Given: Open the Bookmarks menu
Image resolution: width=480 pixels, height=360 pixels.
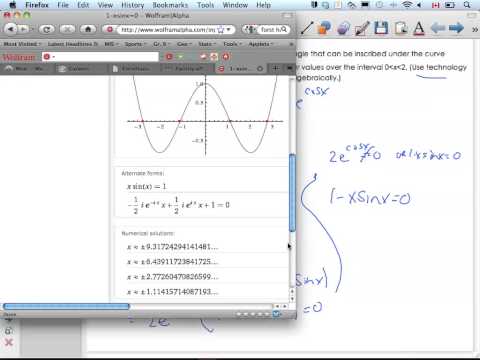Looking at the screenshot, I should [170, 5].
